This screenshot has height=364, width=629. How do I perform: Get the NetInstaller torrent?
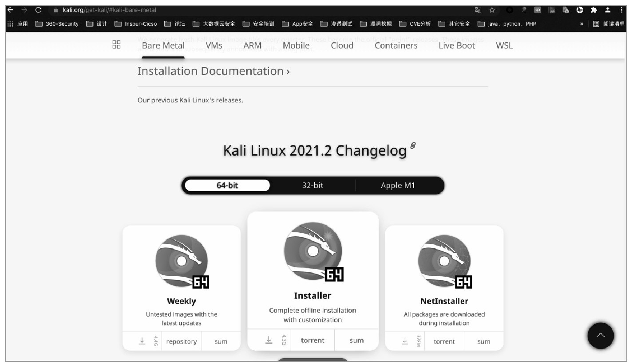(x=444, y=341)
